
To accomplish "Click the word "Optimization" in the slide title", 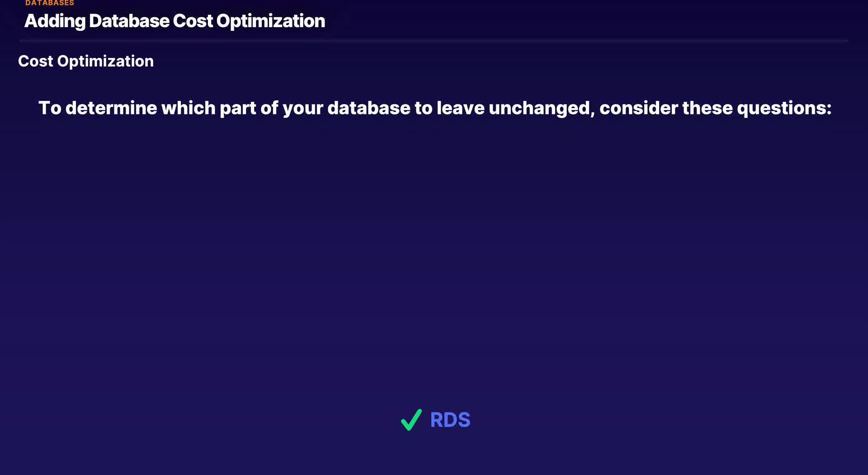I will (270, 21).
